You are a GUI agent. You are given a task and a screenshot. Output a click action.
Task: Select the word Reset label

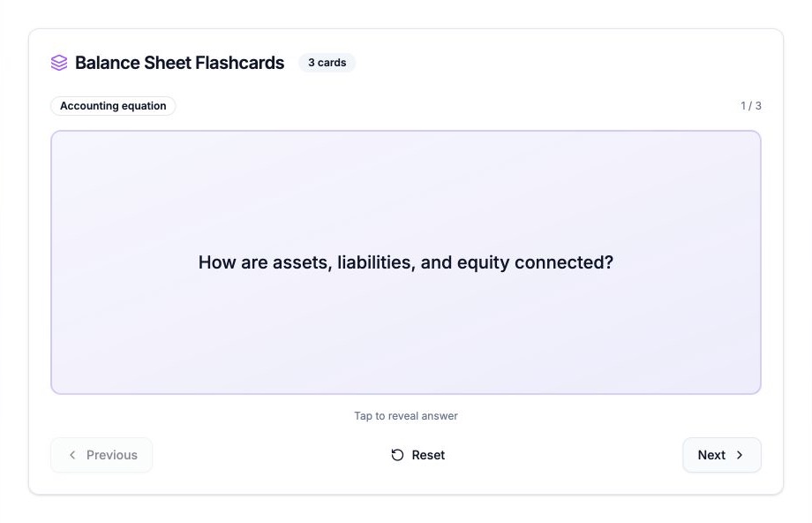[428, 455]
